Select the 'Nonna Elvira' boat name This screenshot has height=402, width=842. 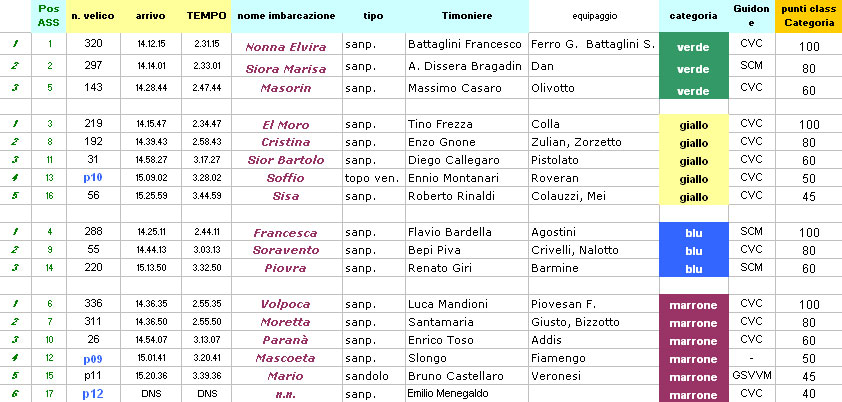[286, 47]
